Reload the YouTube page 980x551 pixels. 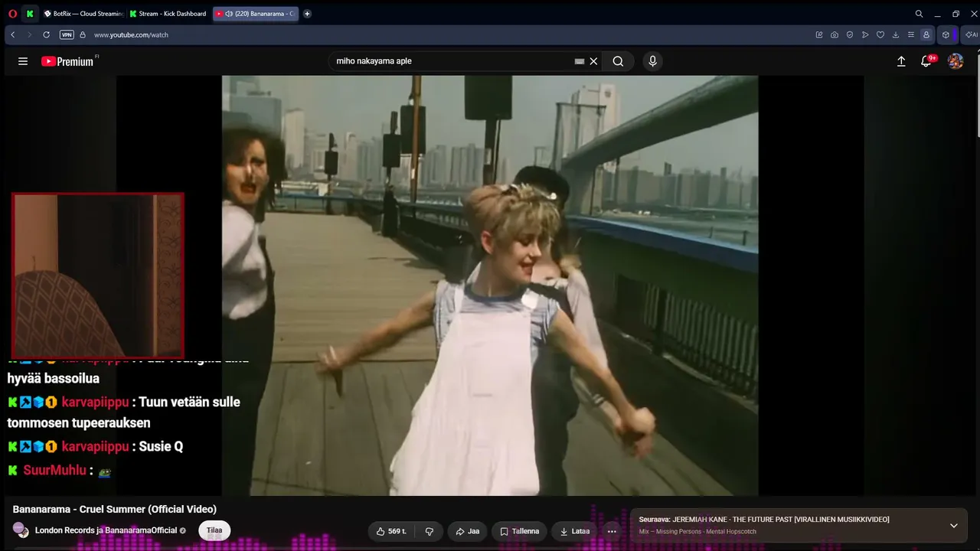point(46,34)
